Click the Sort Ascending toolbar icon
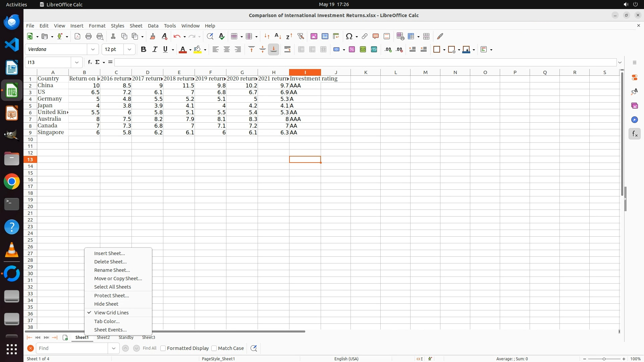The width and height of the screenshot is (644, 362). click(278, 36)
